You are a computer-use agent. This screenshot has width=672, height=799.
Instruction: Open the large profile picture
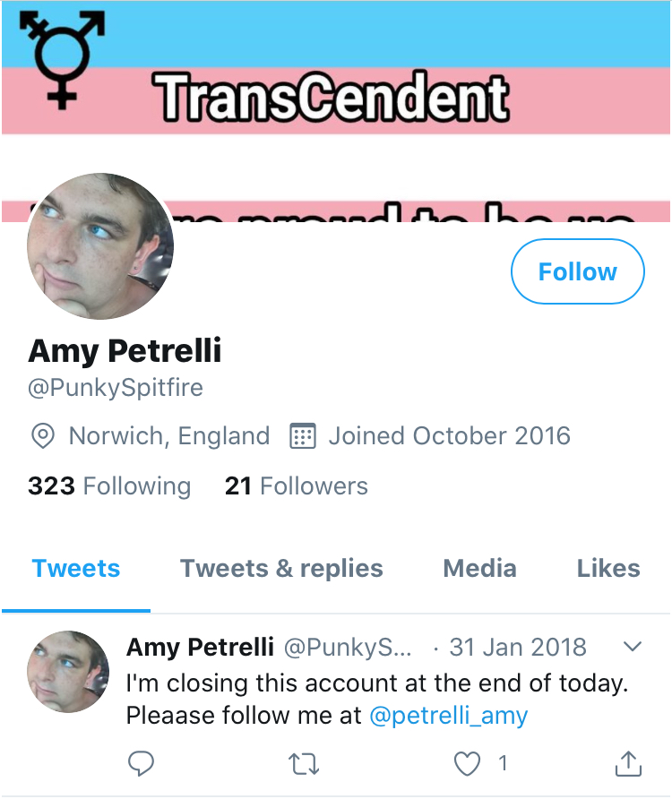100,246
